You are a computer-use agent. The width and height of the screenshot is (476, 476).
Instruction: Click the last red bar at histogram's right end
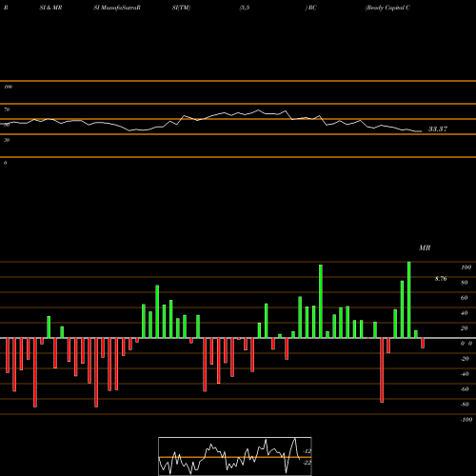coord(423,344)
